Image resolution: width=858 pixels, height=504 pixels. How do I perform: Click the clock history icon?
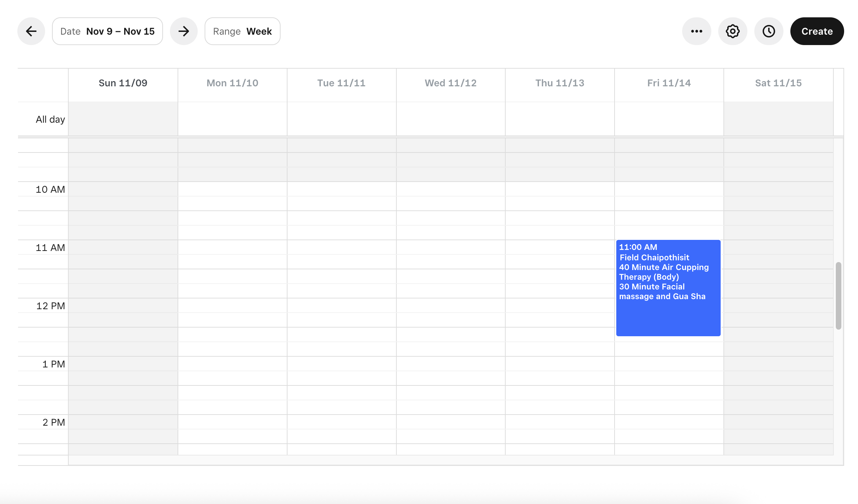(769, 31)
